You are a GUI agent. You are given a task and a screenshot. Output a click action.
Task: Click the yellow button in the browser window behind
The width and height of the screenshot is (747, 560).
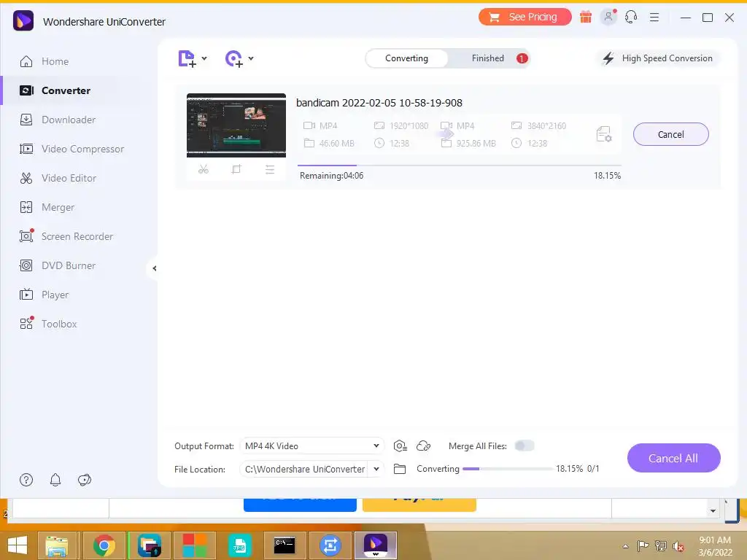(419, 505)
